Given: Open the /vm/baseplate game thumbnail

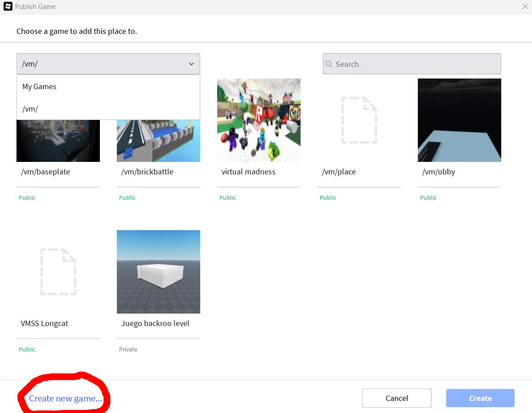Looking at the screenshot, I should (58, 140).
